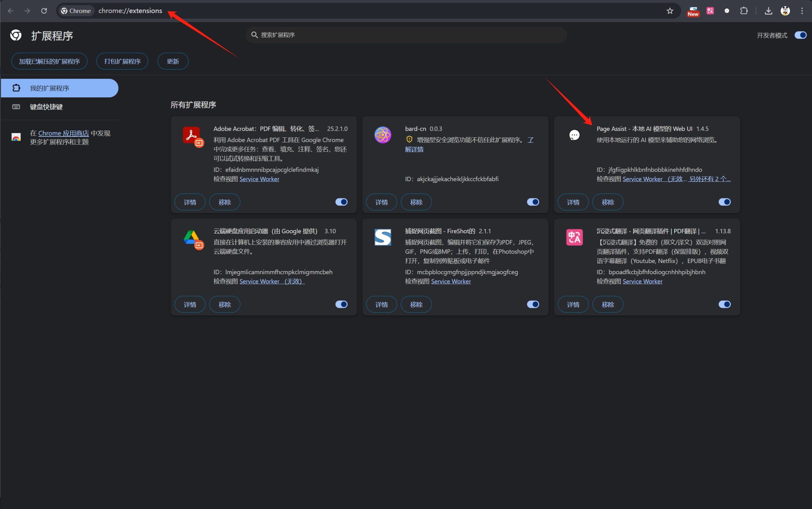Click 打包扩展程序 button
Image resolution: width=812 pixels, height=509 pixels.
[122, 61]
